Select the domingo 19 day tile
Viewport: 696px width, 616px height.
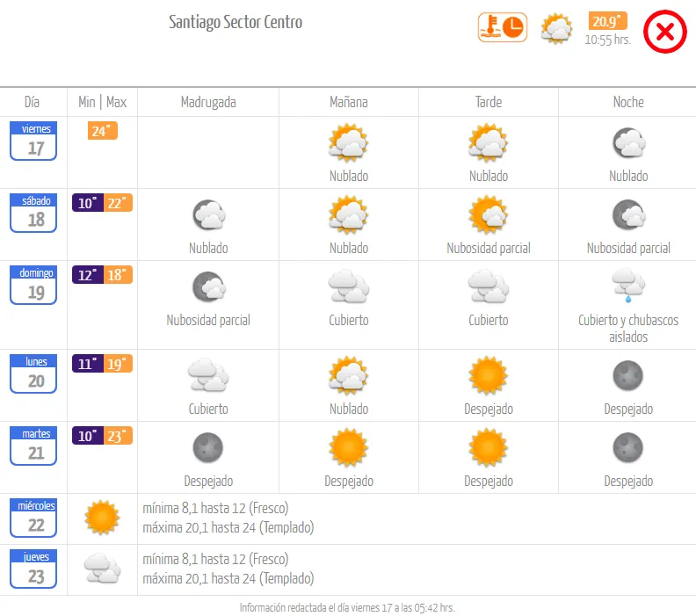coord(35,286)
